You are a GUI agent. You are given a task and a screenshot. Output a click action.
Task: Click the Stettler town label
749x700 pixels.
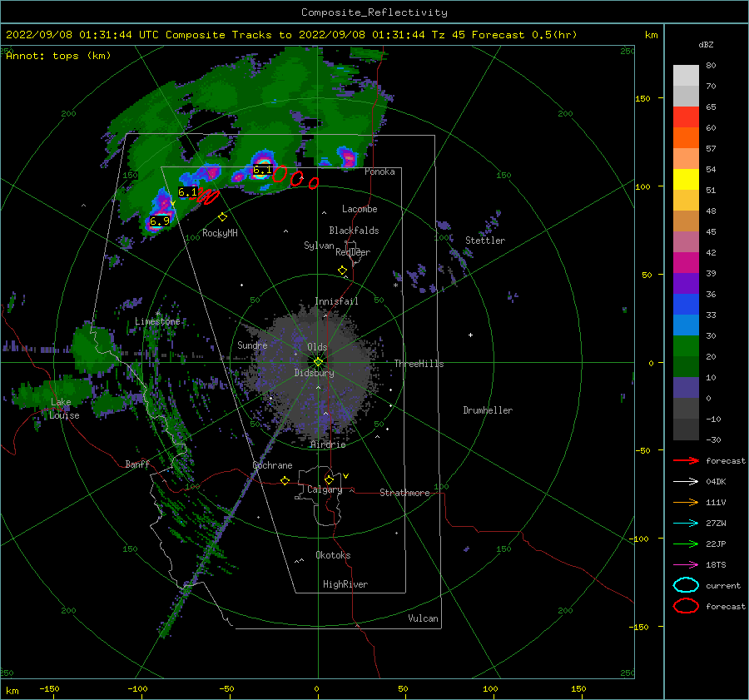point(485,241)
